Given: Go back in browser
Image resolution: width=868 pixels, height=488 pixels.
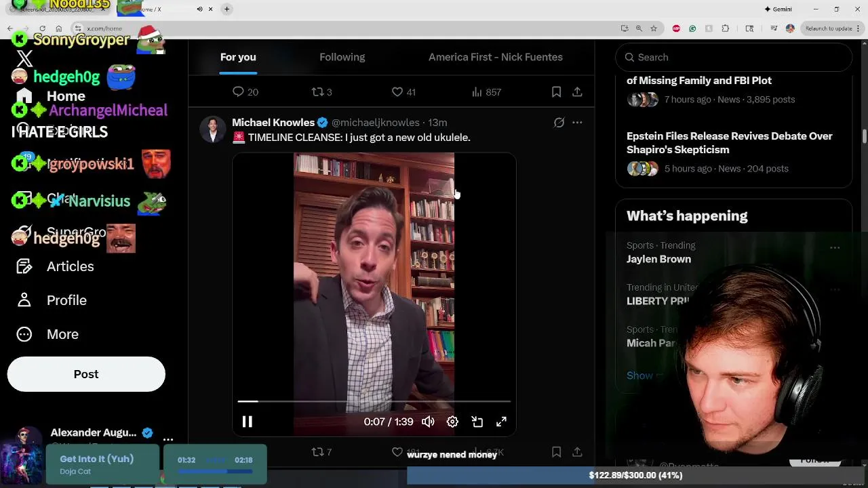Looking at the screenshot, I should [9, 28].
